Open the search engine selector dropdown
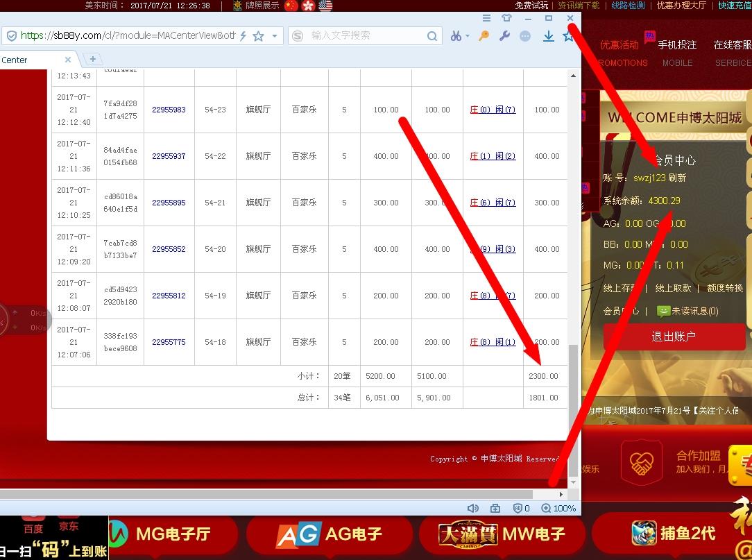 click(x=299, y=35)
